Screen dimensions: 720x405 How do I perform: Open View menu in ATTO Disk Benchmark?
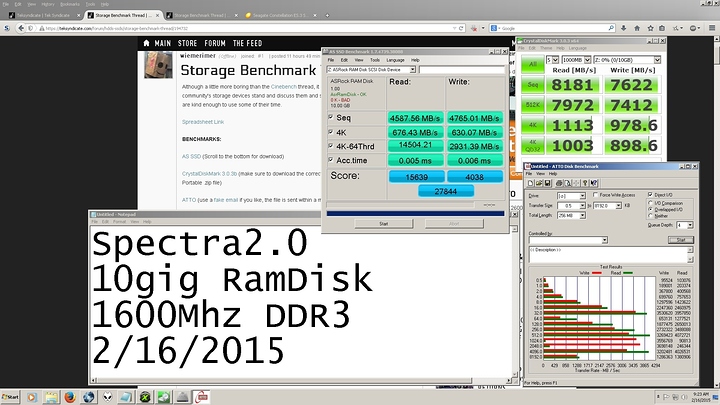(540, 174)
